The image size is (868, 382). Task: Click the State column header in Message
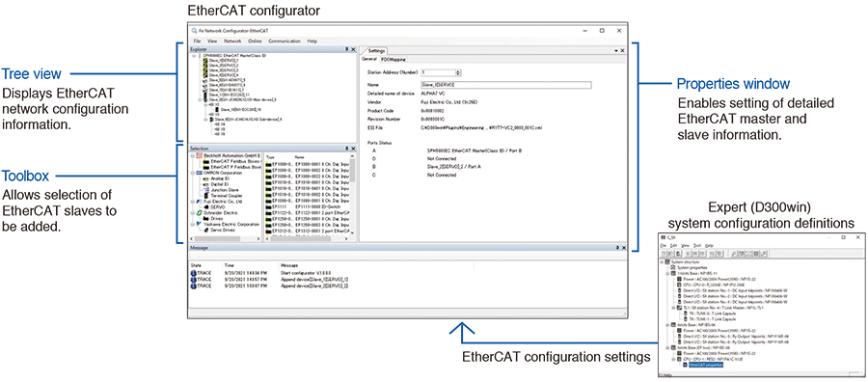pyautogui.click(x=196, y=265)
